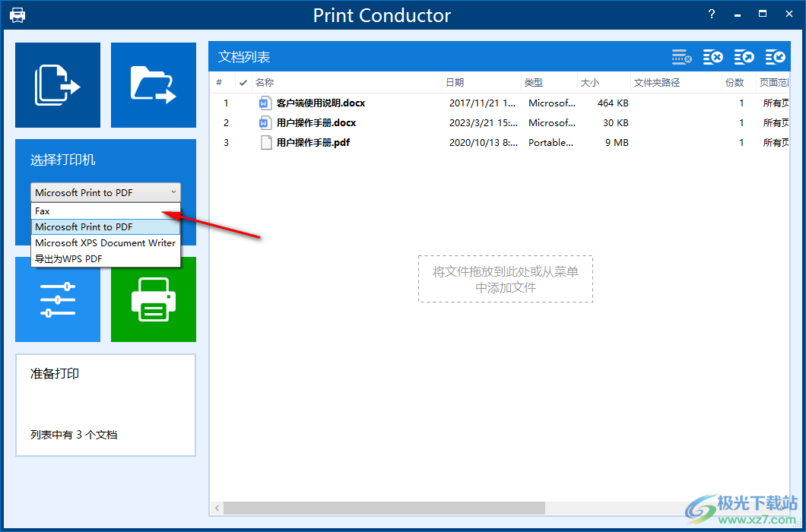
Task: Click the third list toolbar icon
Action: [744, 57]
